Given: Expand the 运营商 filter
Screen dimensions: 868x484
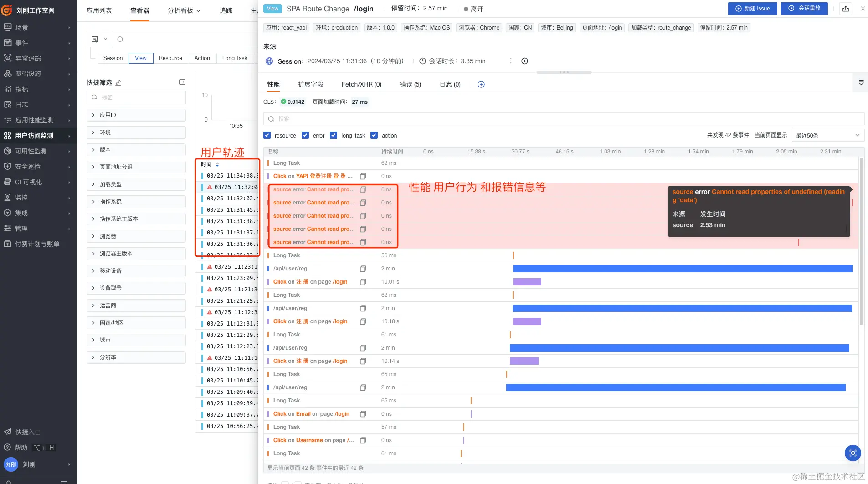Looking at the screenshot, I should point(136,306).
